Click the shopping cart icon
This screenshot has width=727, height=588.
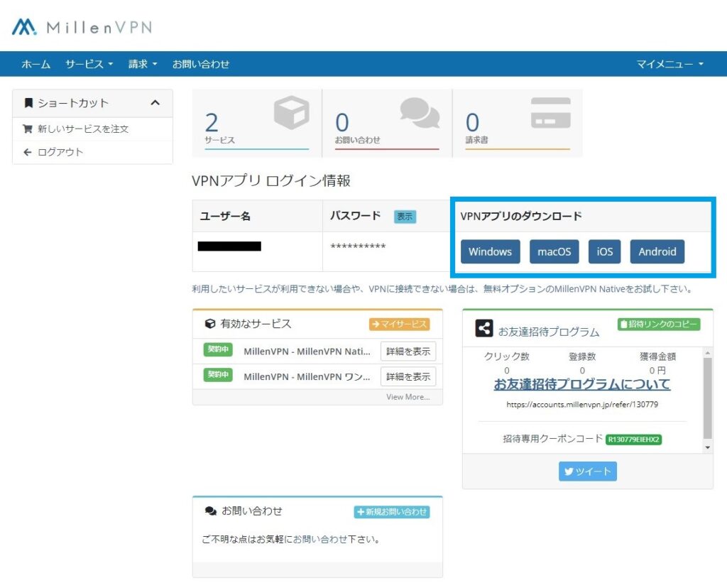[x=28, y=129]
